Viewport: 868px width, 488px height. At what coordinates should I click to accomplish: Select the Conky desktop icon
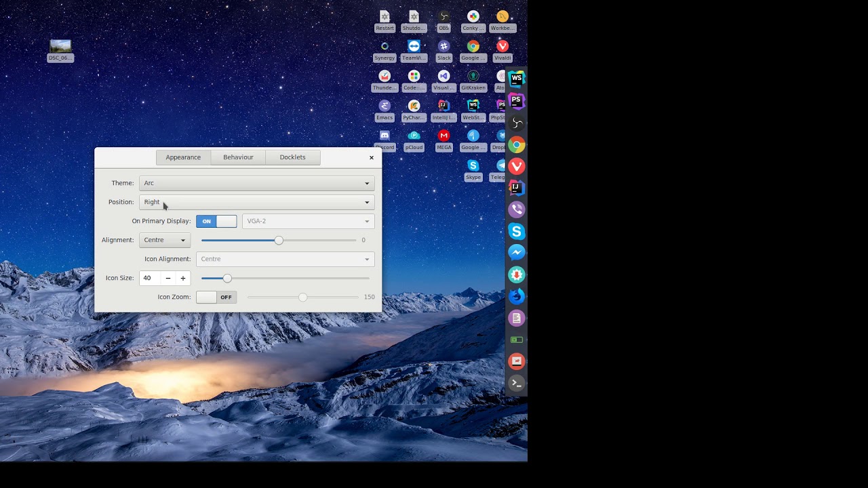click(473, 21)
